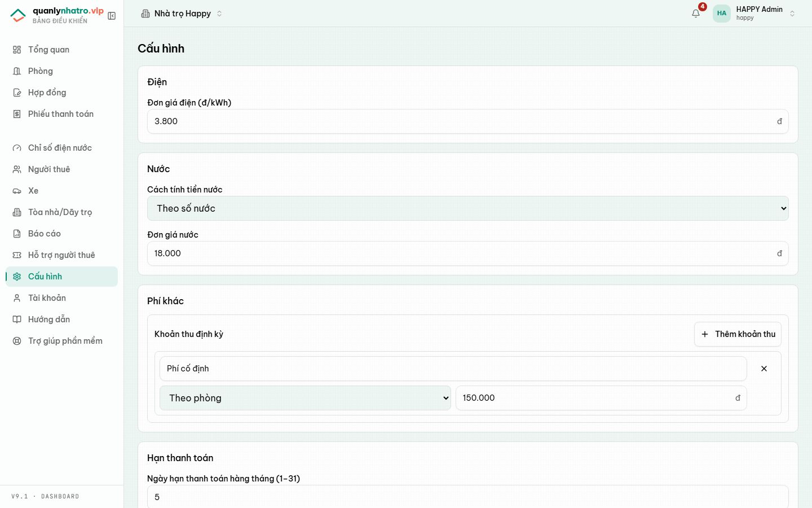Open notifications bell icon
This screenshot has width=812, height=508.
[696, 14]
